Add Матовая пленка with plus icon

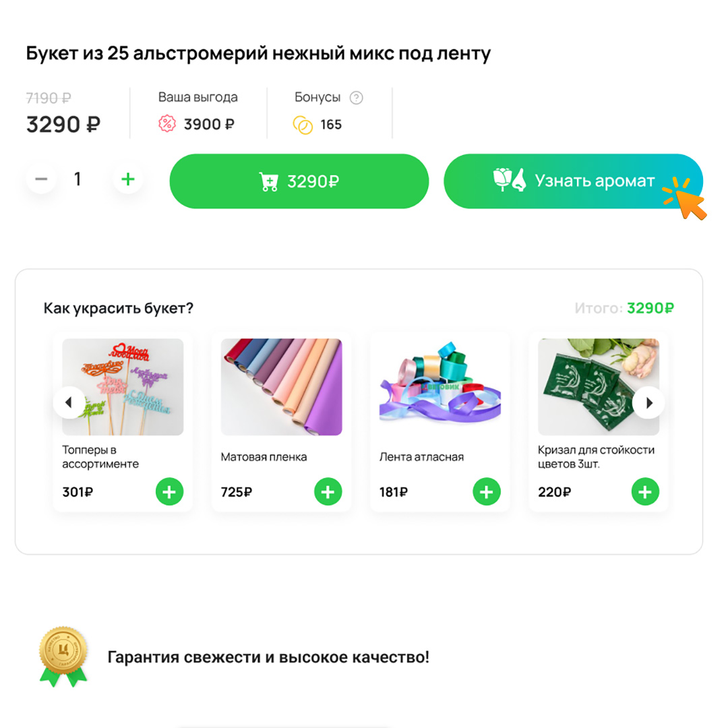(x=328, y=491)
